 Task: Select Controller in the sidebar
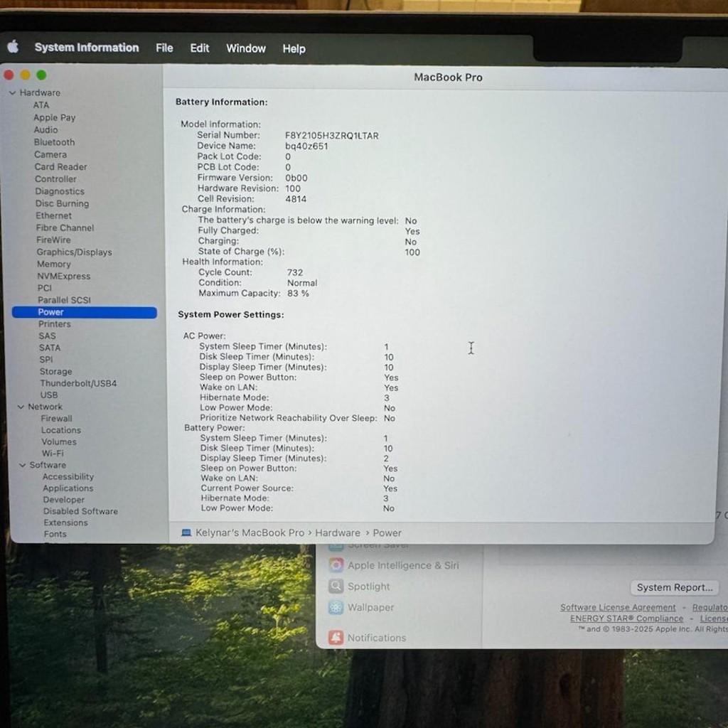(55, 178)
